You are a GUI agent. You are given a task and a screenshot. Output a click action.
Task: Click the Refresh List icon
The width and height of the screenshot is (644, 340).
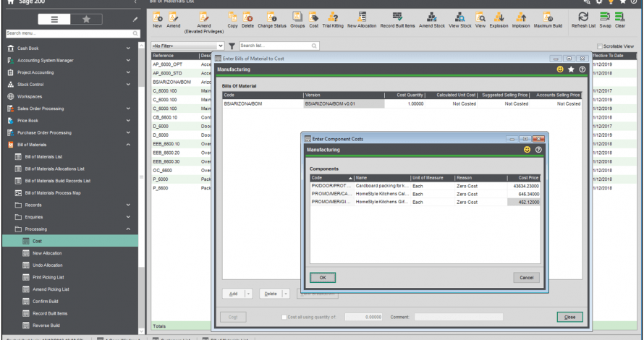583,20
